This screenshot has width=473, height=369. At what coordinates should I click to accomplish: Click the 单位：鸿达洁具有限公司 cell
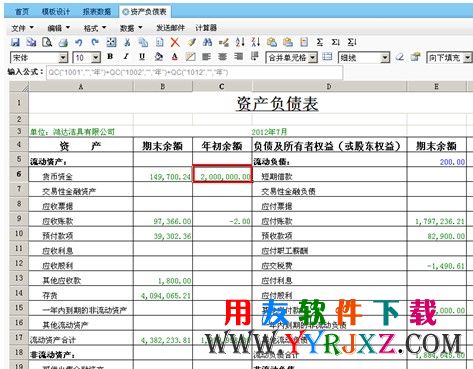click(81, 131)
